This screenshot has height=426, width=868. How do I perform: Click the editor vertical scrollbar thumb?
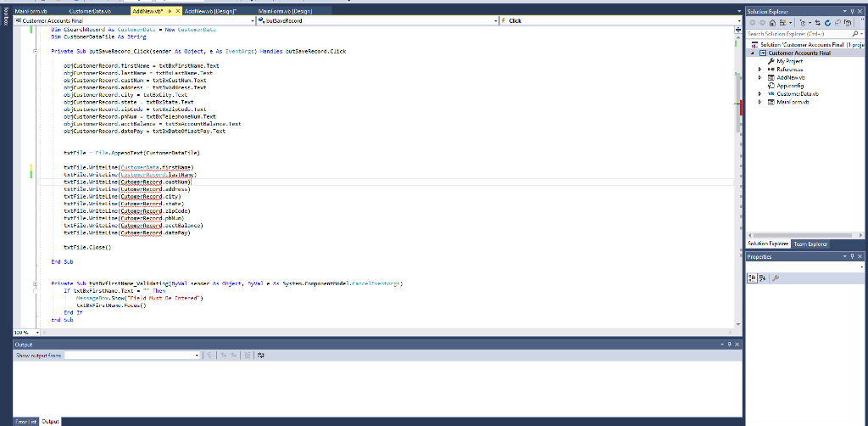coord(738,103)
